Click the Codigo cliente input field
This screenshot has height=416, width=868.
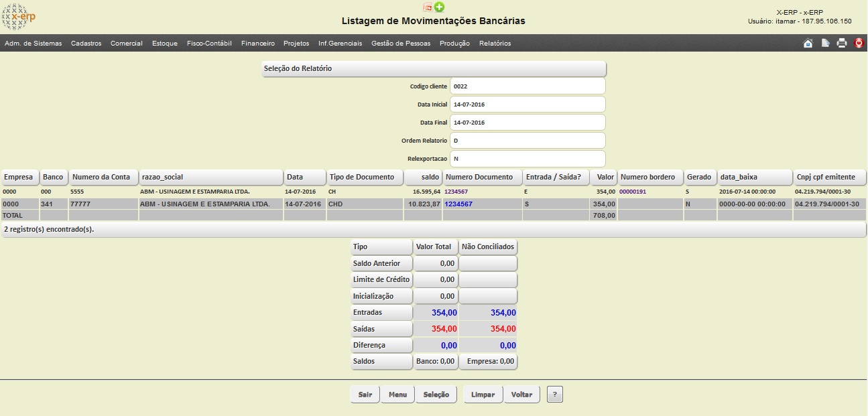pyautogui.click(x=528, y=86)
